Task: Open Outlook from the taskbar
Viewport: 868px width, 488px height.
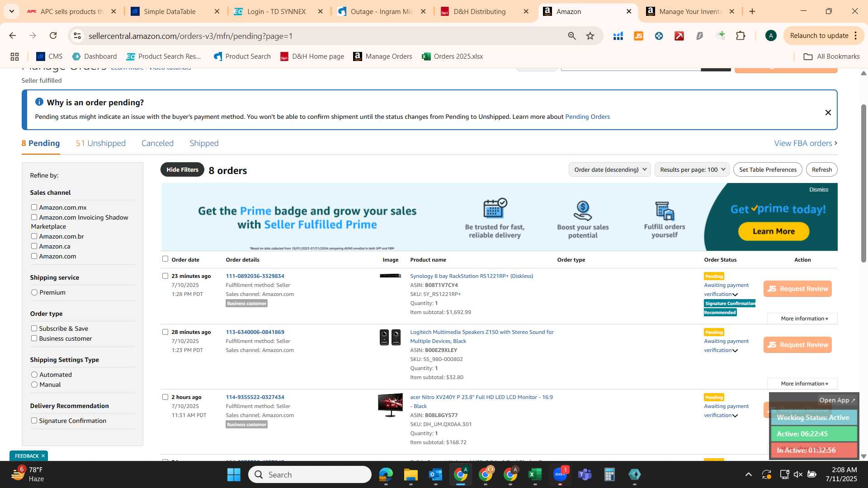Action: coord(435,474)
